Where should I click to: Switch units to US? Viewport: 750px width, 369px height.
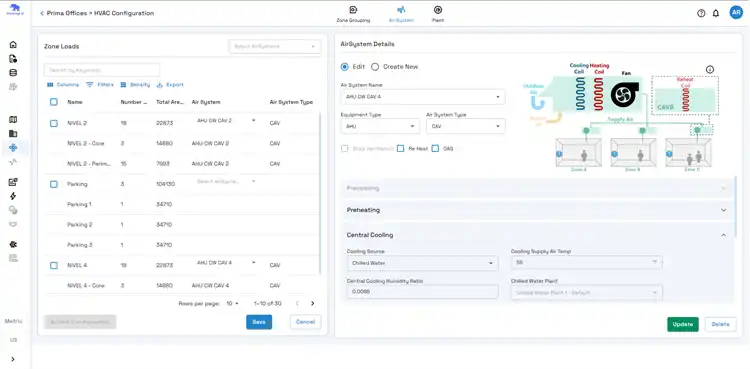(13, 340)
